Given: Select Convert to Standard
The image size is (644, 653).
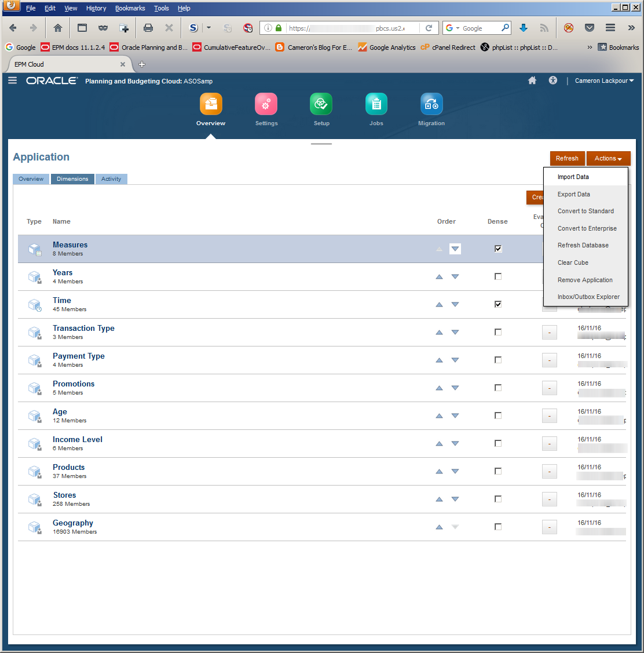Looking at the screenshot, I should coord(586,211).
